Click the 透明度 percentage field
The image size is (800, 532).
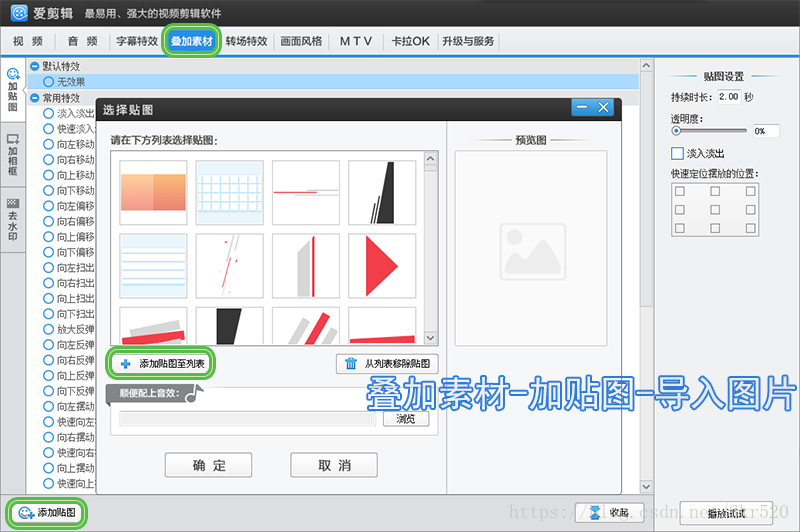[766, 131]
